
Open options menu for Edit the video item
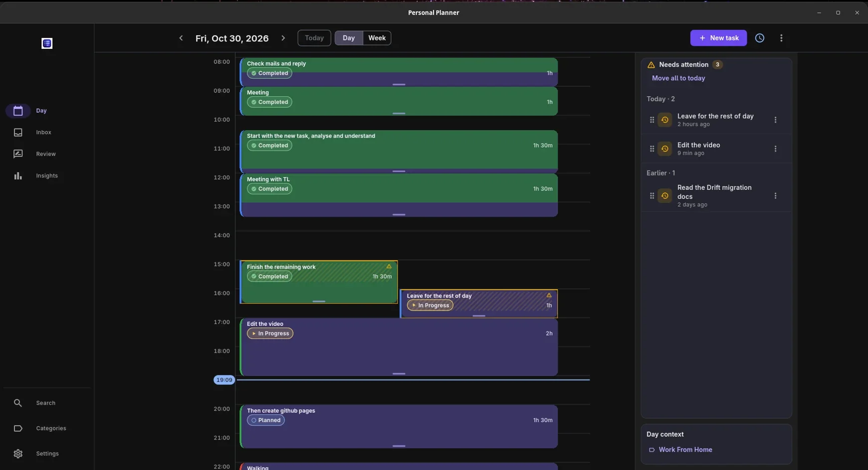click(775, 149)
